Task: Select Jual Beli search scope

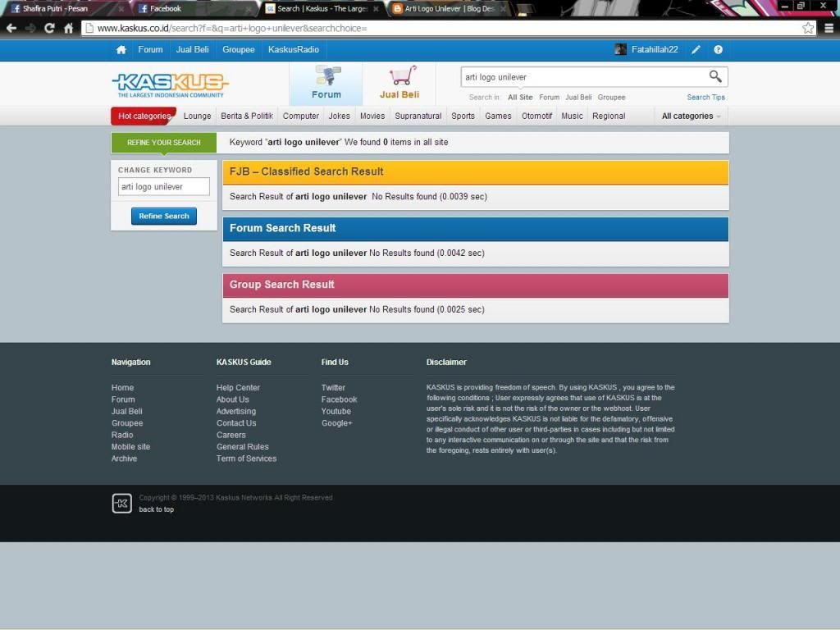Action: 578,98
